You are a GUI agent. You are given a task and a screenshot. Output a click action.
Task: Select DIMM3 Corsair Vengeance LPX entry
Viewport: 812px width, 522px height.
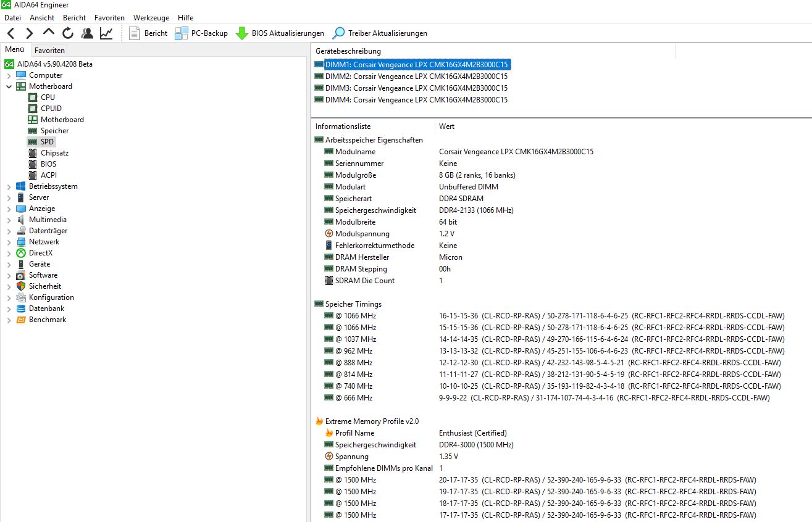412,88
